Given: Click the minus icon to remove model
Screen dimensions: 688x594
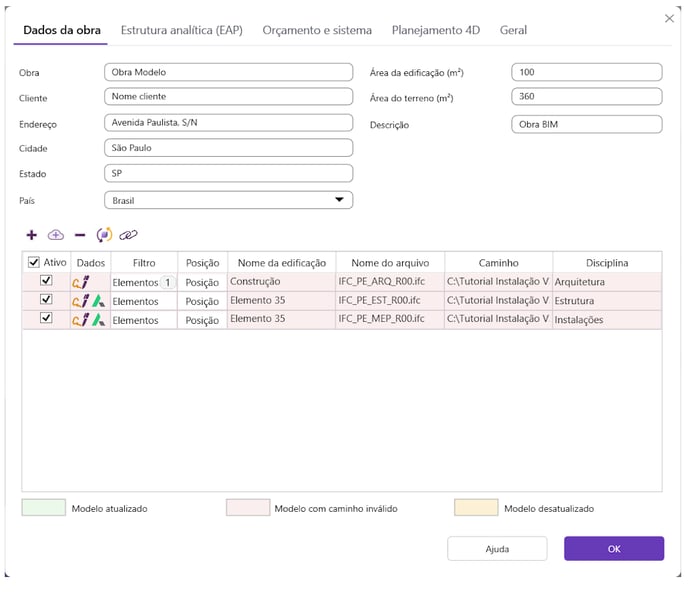Looking at the screenshot, I should click(x=80, y=235).
